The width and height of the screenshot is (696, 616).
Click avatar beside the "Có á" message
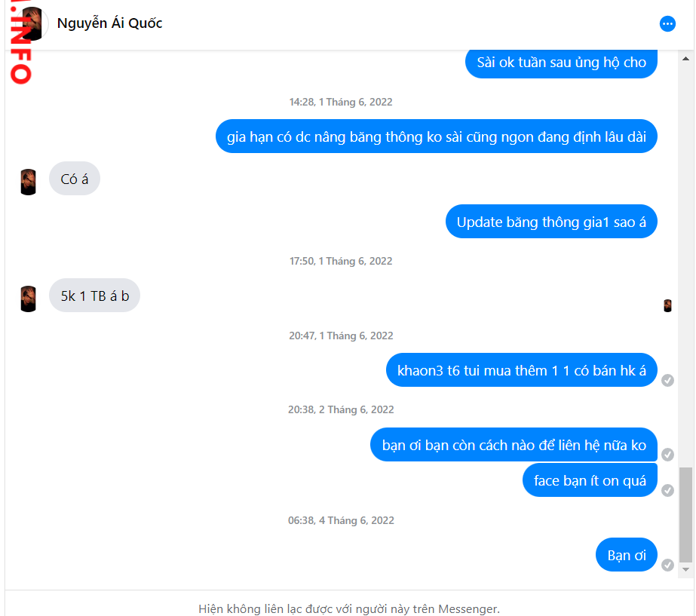pos(28,182)
